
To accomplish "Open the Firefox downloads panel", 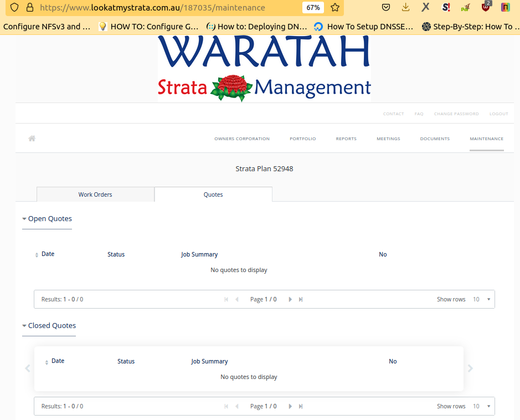I will (406, 8).
